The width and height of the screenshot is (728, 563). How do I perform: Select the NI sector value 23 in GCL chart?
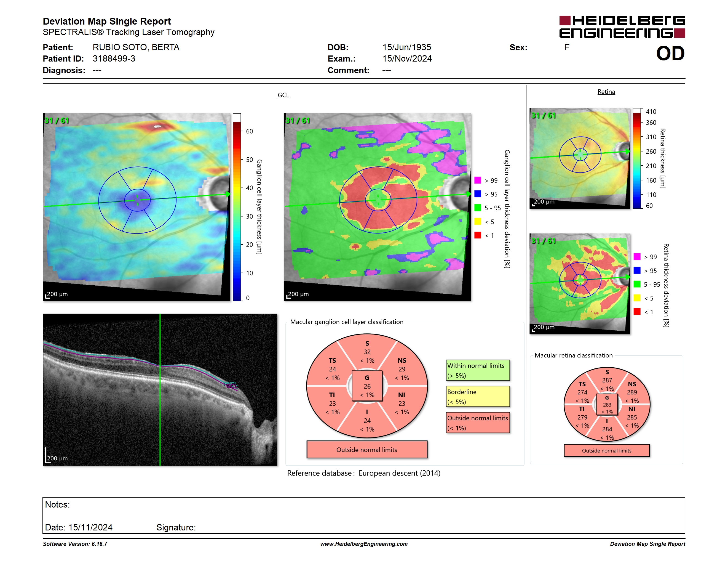(x=402, y=404)
